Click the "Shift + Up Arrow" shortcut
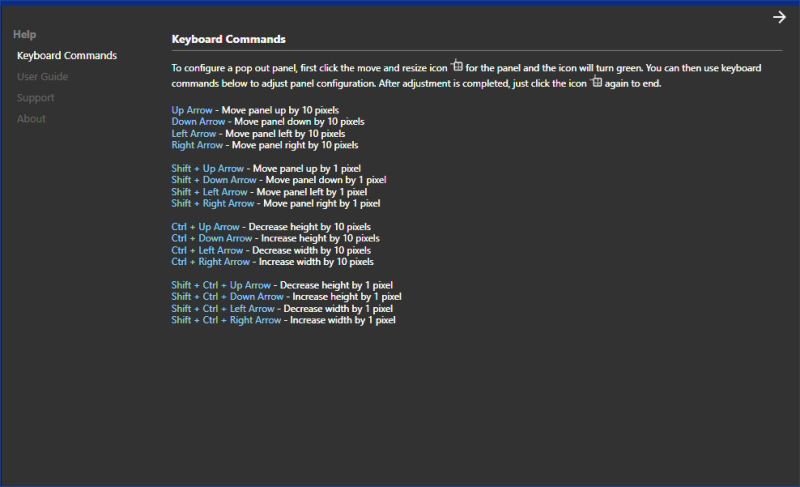This screenshot has width=800, height=487. tap(207, 168)
